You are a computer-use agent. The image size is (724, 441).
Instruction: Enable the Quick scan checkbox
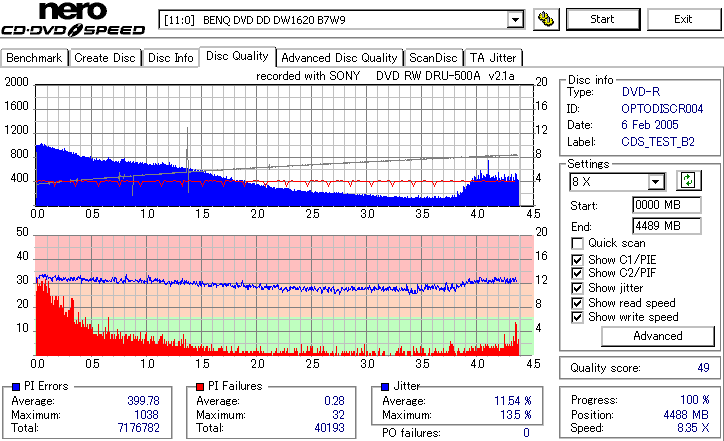point(577,243)
